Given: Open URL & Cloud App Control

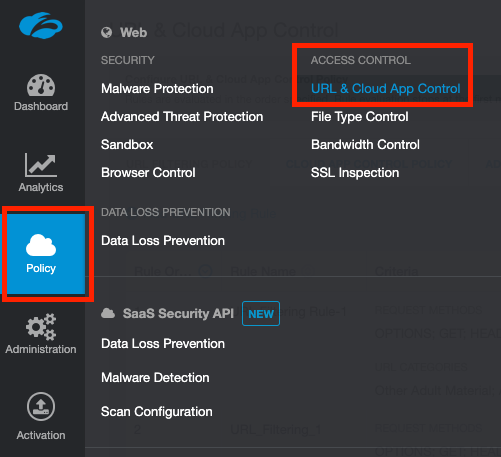Looking at the screenshot, I should pyautogui.click(x=385, y=89).
